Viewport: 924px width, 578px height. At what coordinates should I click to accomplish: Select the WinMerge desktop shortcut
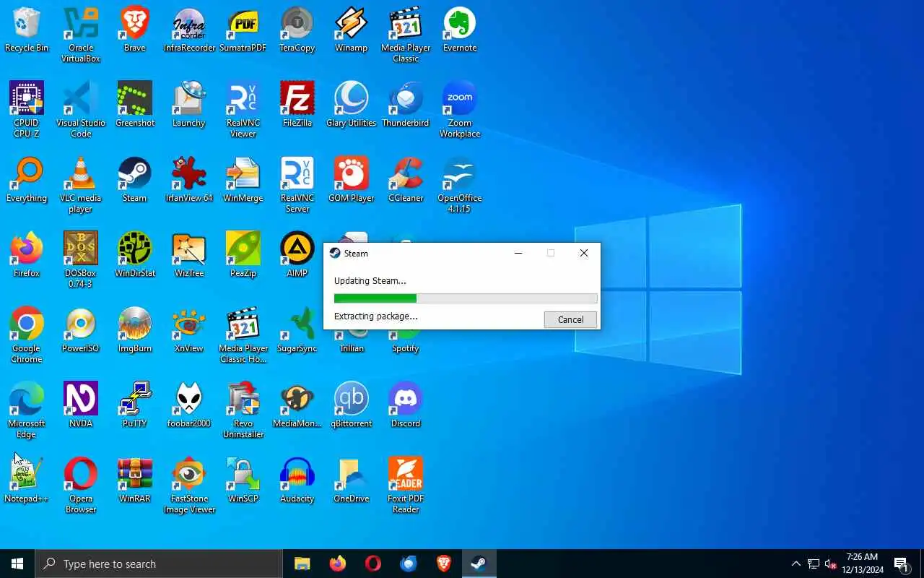point(243,180)
